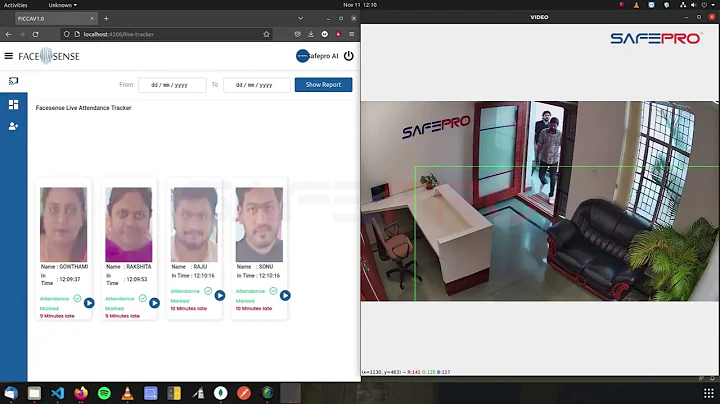720x404 pixels.
Task: Open Postman from the dock
Action: pyautogui.click(x=244, y=393)
